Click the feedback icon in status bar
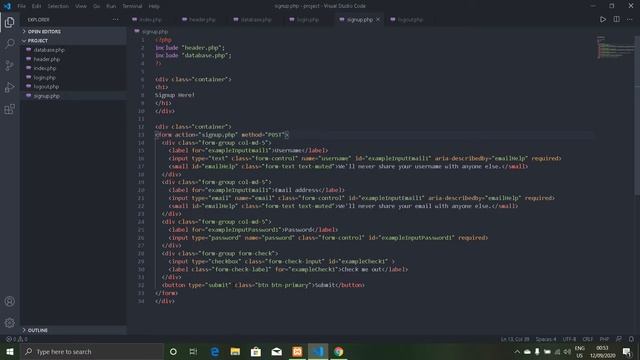 click(619, 339)
